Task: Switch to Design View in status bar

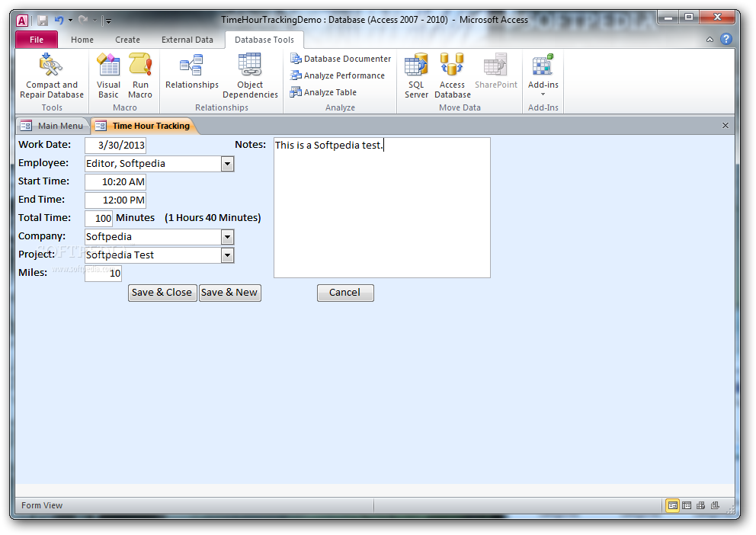Action: 715,505
